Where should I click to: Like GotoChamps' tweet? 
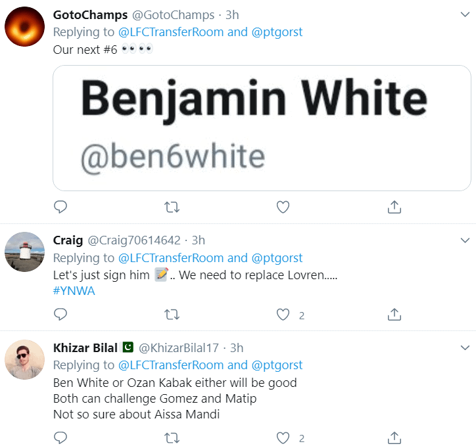click(x=283, y=207)
